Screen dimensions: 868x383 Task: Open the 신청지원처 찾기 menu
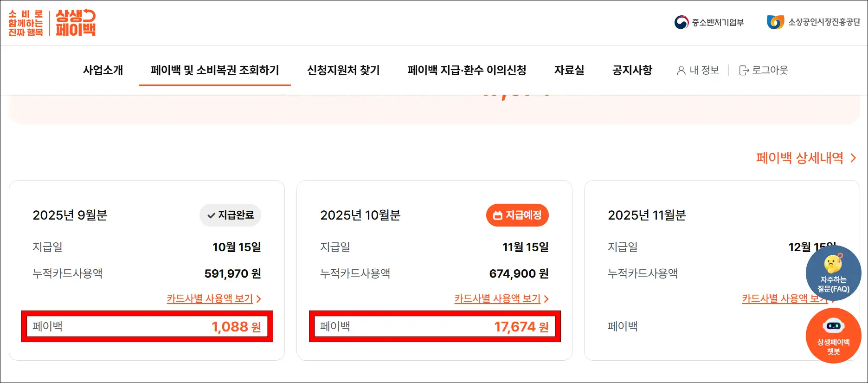[344, 70]
